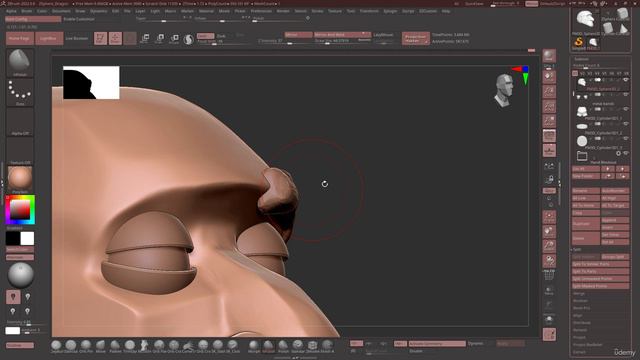Viewport: 640px width, 360px height.
Task: Expand the Boolean section
Action: tap(580, 301)
